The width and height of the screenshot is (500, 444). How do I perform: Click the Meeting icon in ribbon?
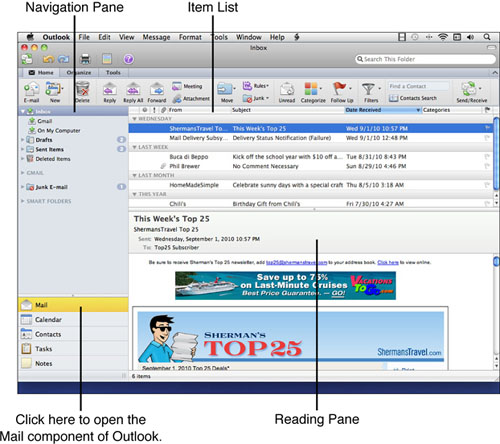(x=177, y=86)
